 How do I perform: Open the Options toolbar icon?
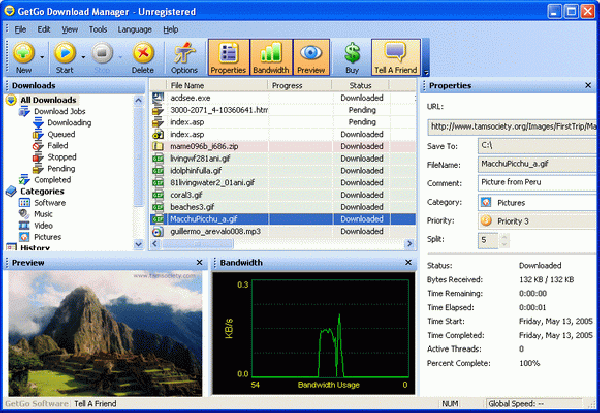[x=184, y=57]
